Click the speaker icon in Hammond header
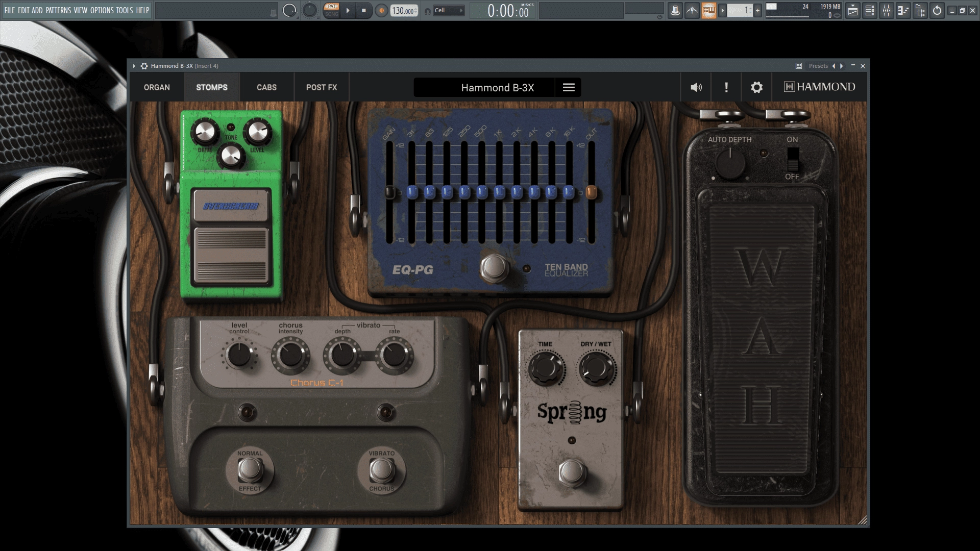Viewport: 980px width, 551px height. [x=696, y=87]
